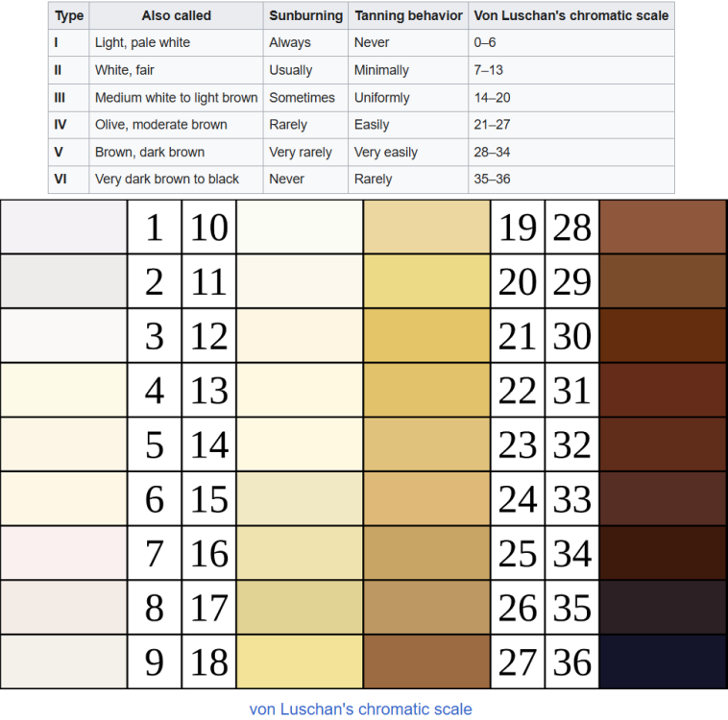
Task: Click the "Usually" sunburning cell
Action: point(306,70)
